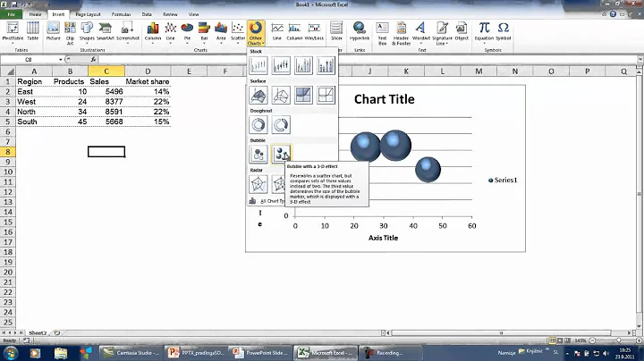Open the Scatter chart dropdown
644x361 pixels.
[x=238, y=33]
